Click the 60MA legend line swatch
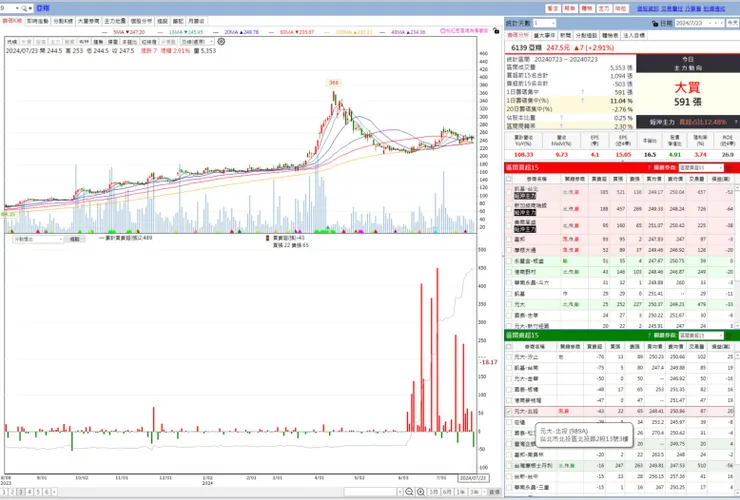This screenshot has height=500, width=740. click(273, 32)
